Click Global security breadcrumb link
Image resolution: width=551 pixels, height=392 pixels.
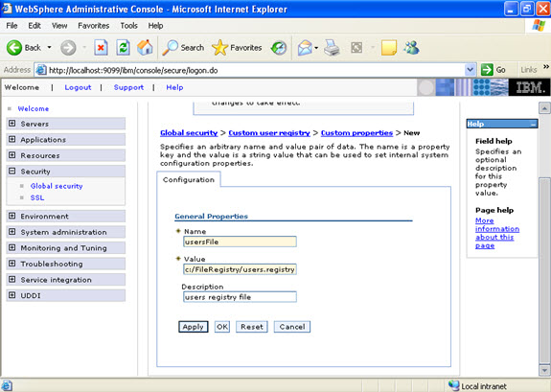point(189,133)
